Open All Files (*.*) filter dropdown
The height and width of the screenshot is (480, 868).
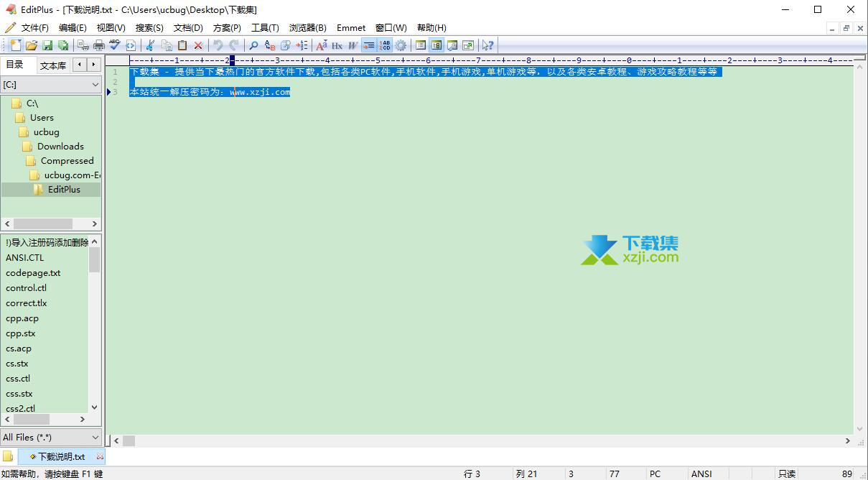(51, 437)
